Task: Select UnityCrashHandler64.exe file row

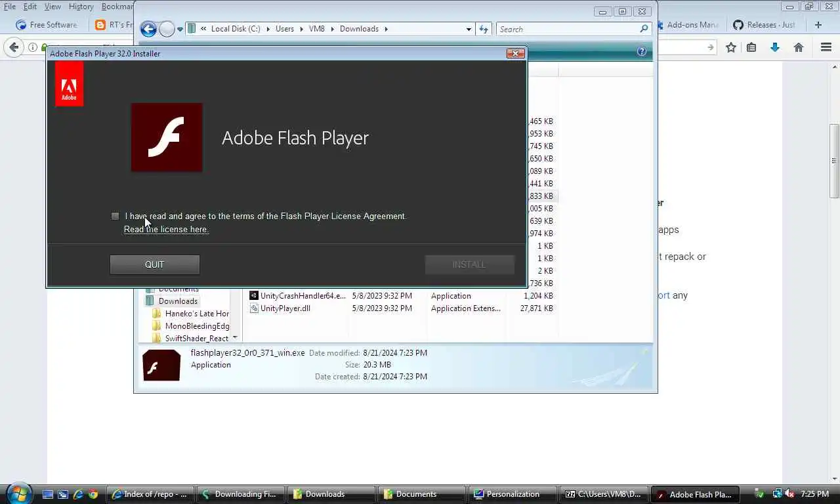Action: 401,296
